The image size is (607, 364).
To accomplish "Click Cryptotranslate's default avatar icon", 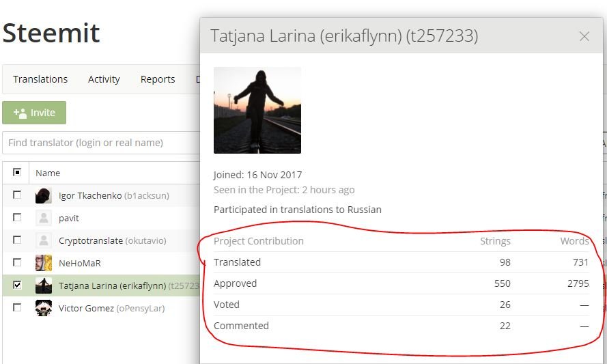I will click(x=44, y=240).
